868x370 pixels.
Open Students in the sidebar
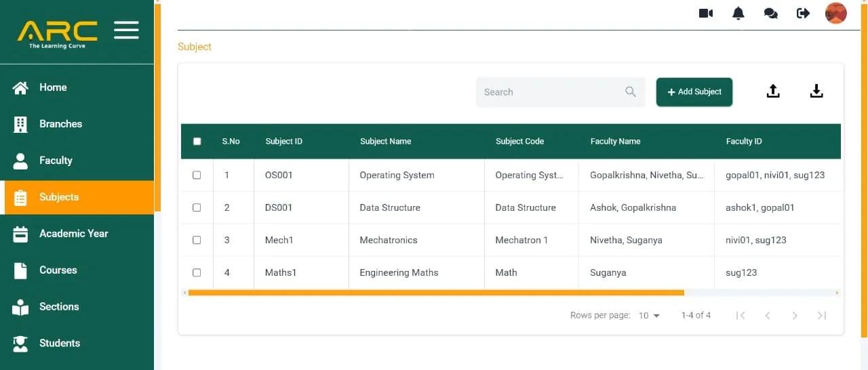coord(77,344)
